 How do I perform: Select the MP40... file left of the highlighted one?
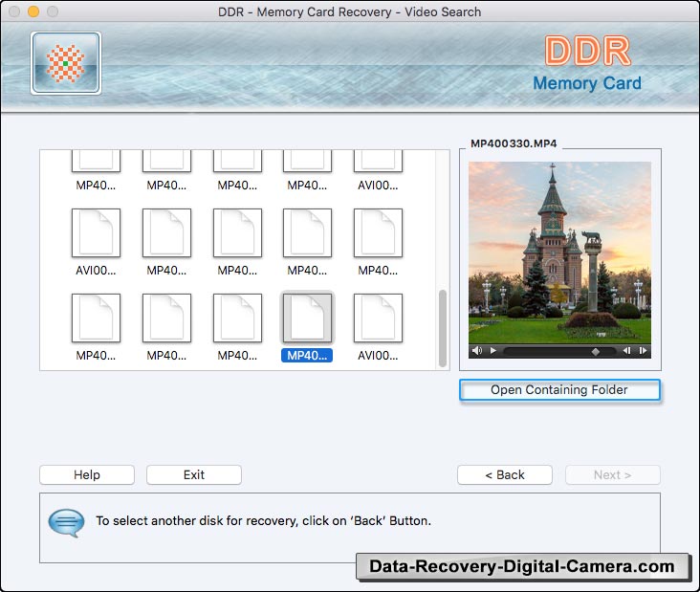click(x=237, y=318)
